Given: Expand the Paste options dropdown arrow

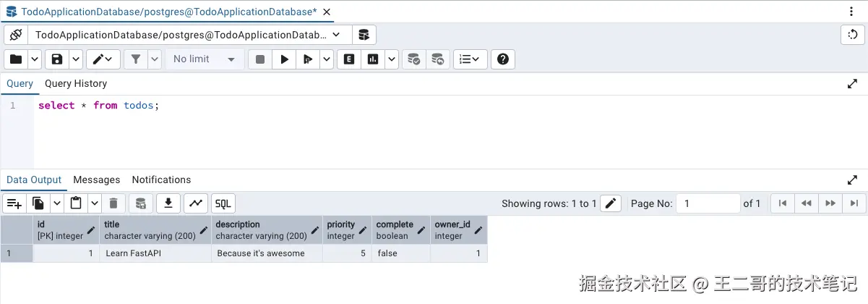Looking at the screenshot, I should coord(93,203).
